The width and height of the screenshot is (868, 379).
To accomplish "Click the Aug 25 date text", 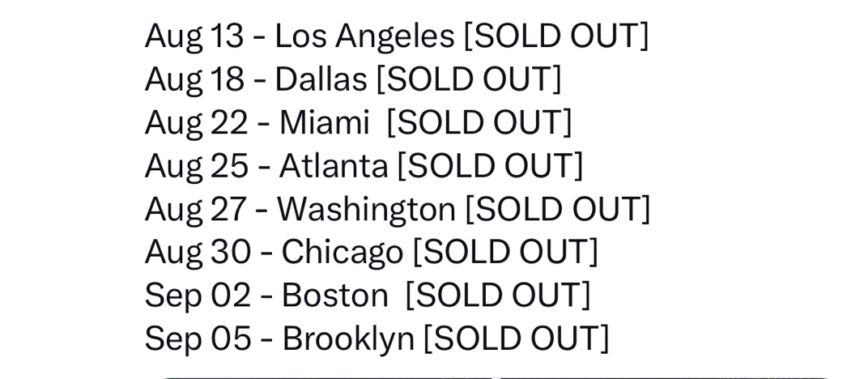I will point(197,166).
